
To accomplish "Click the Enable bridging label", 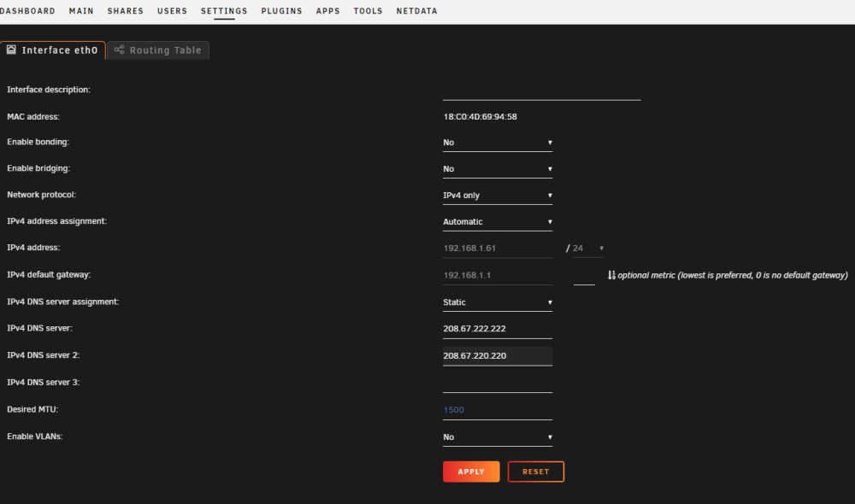I will coord(38,168).
